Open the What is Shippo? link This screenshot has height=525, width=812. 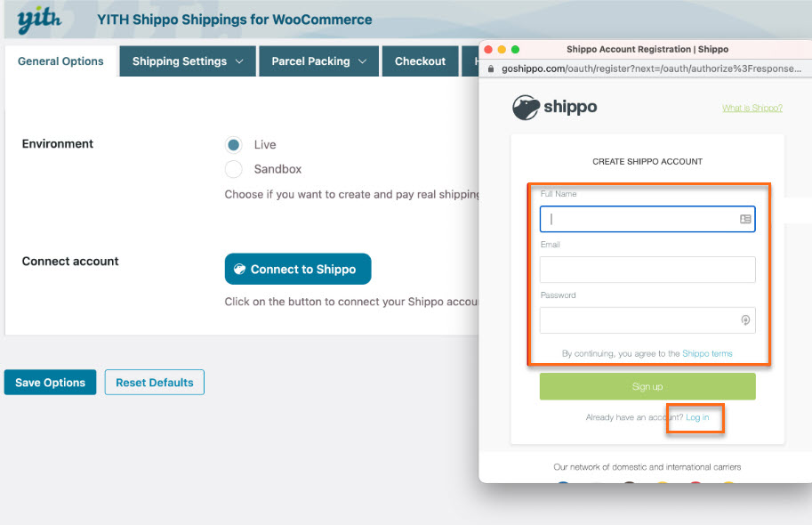752,109
